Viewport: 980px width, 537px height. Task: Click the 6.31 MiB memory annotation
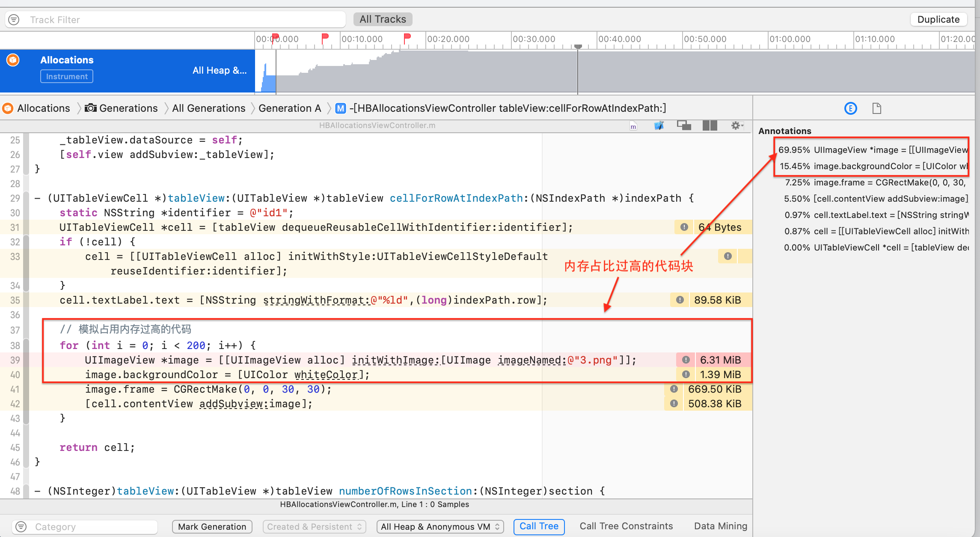pyautogui.click(x=721, y=360)
